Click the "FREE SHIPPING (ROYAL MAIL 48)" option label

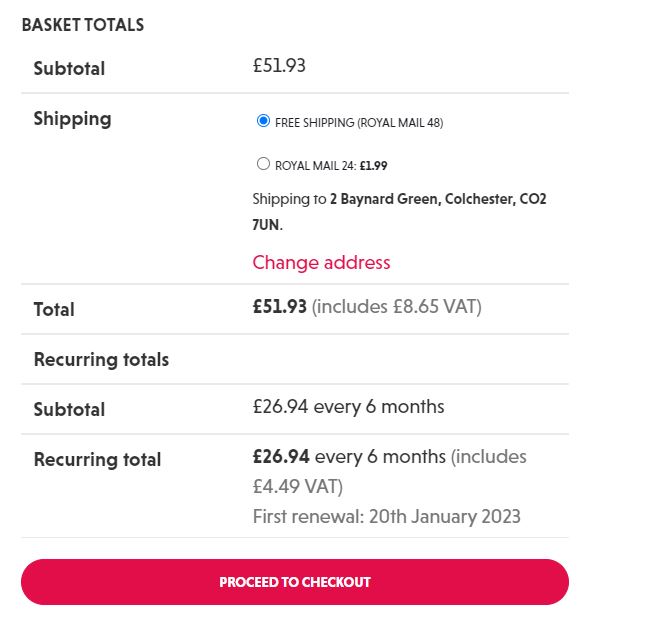coord(358,123)
